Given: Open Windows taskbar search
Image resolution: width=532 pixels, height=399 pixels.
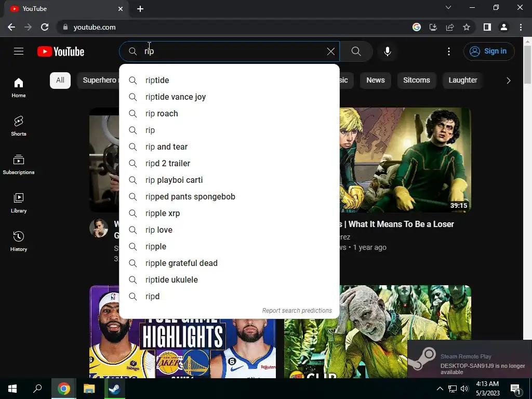Looking at the screenshot, I should pos(37,389).
